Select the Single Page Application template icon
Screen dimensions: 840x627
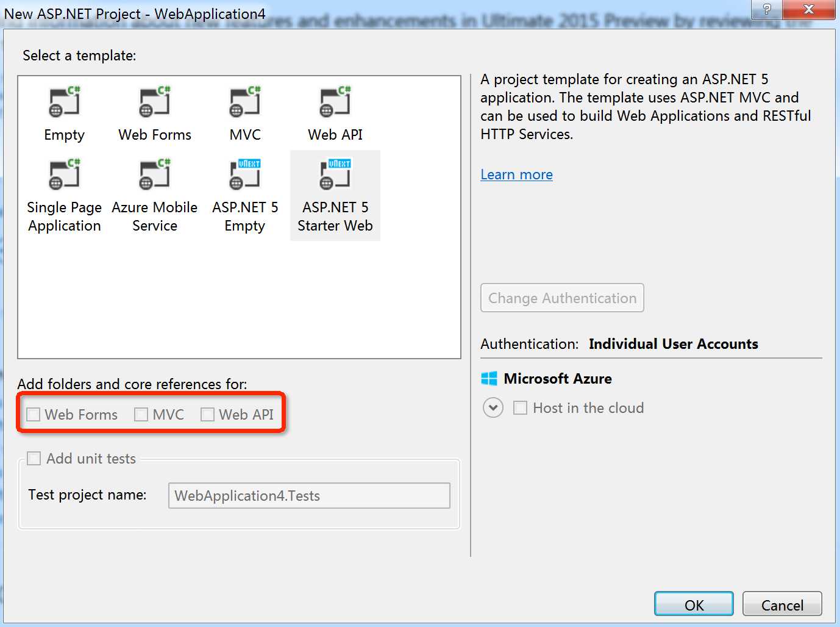[64, 174]
